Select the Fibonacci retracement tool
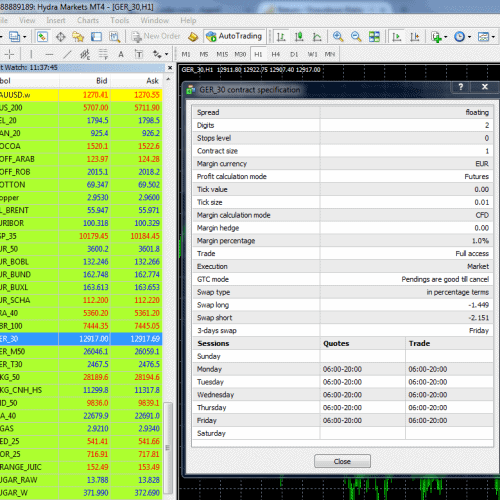Screen dimensions: 500x500 point(103,54)
